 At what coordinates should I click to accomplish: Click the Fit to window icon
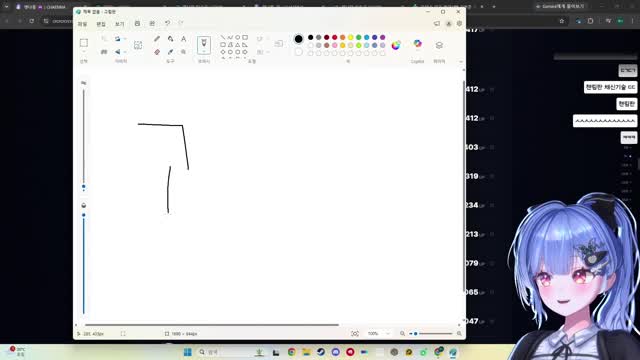[355, 333]
